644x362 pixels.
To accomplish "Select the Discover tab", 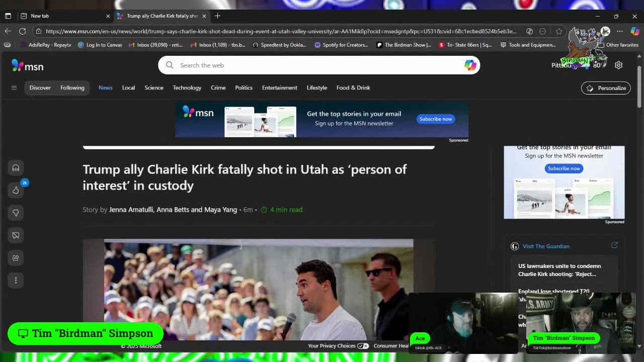I will [40, 87].
